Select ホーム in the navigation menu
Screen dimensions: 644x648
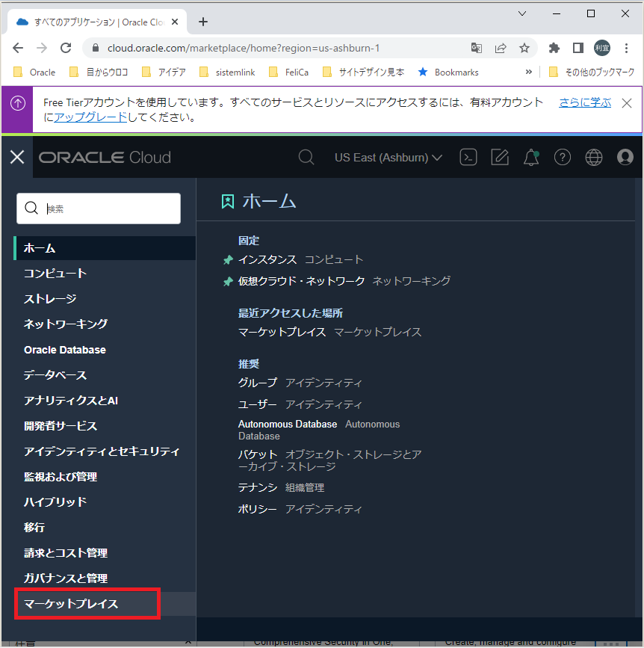(x=105, y=248)
